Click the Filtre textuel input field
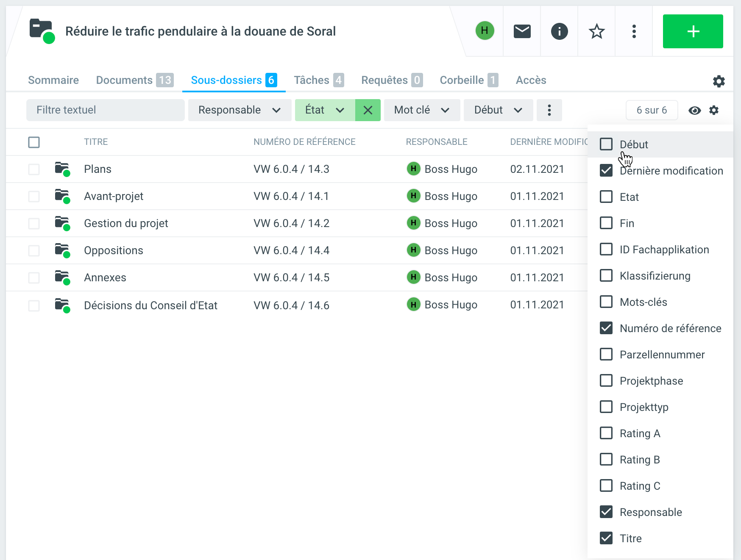The height and width of the screenshot is (560, 741). pyautogui.click(x=105, y=111)
